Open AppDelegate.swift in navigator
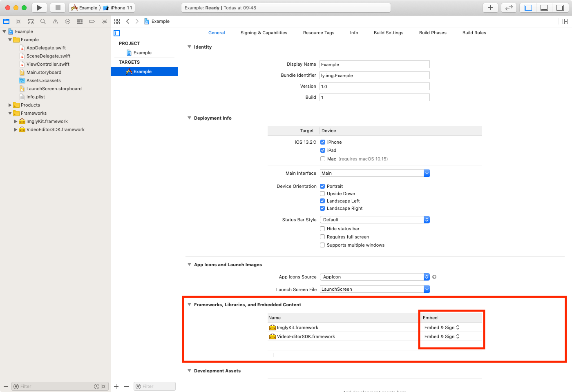Viewport: 572px width, 392px height. pos(46,48)
